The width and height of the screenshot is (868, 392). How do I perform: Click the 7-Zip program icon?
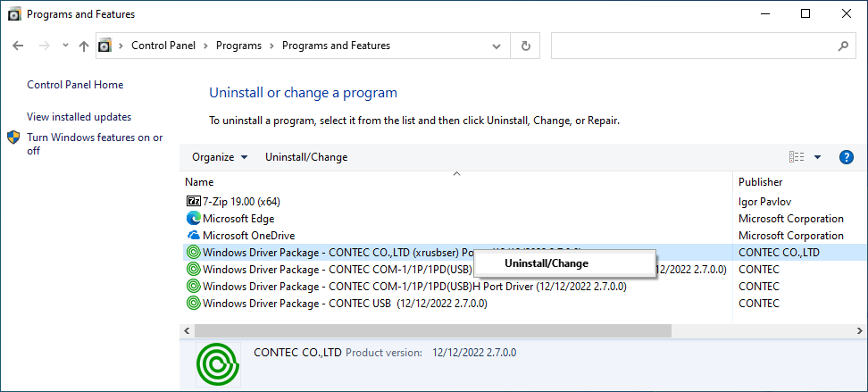click(x=193, y=201)
